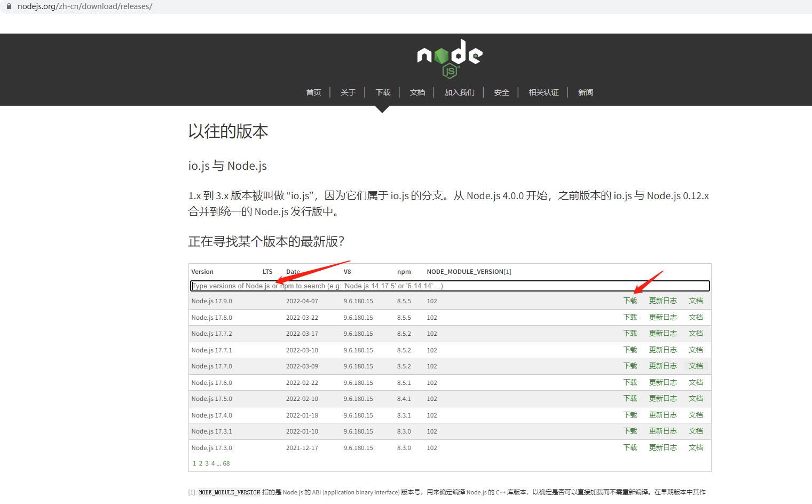Select the 下载 navigation item

[382, 92]
